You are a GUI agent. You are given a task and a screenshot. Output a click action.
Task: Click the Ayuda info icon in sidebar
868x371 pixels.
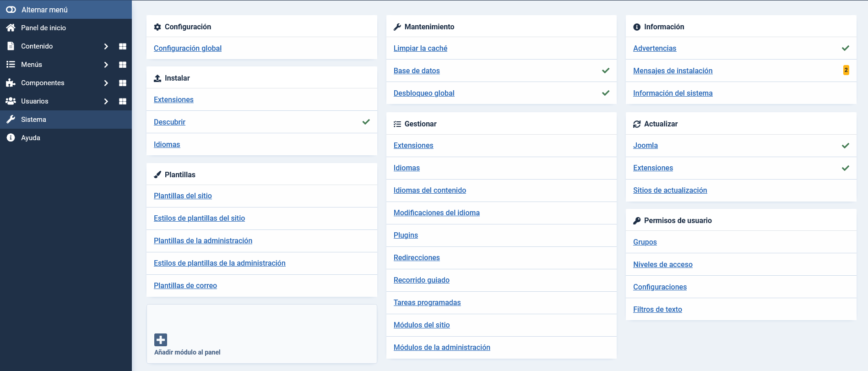coord(11,138)
